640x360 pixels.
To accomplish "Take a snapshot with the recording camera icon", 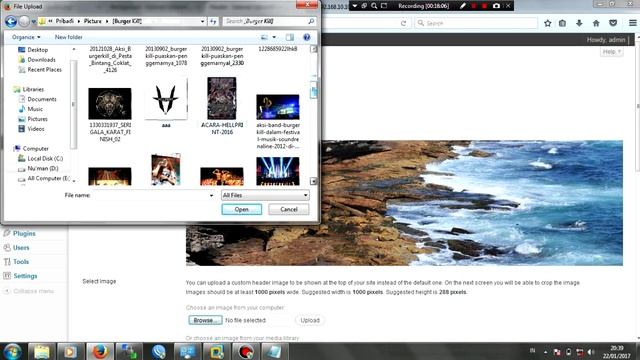I will 496,6.
